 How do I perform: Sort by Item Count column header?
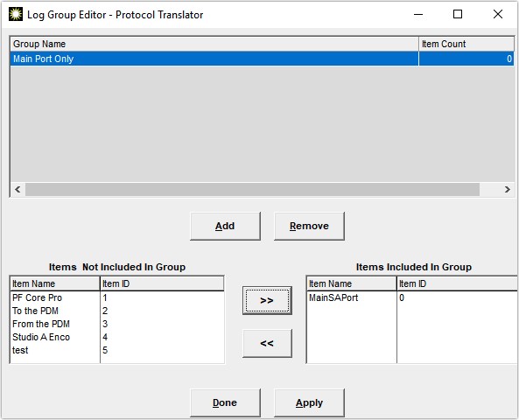click(x=466, y=44)
